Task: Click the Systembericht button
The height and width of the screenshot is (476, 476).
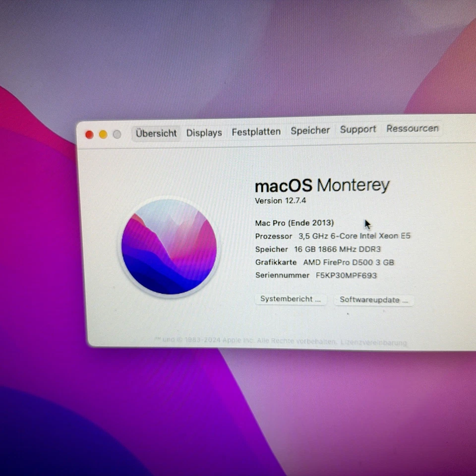Action: click(x=291, y=299)
